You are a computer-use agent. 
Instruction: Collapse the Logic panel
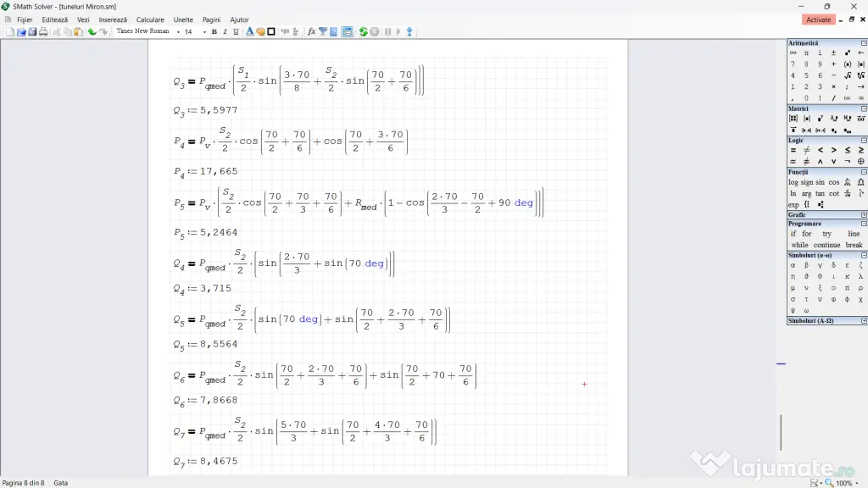(864, 141)
